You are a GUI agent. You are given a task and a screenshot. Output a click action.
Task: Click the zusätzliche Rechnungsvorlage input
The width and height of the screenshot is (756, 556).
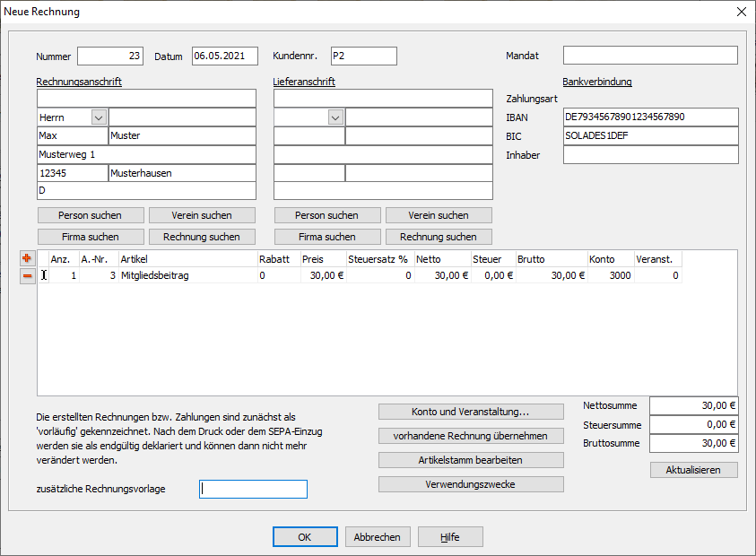[x=253, y=489]
